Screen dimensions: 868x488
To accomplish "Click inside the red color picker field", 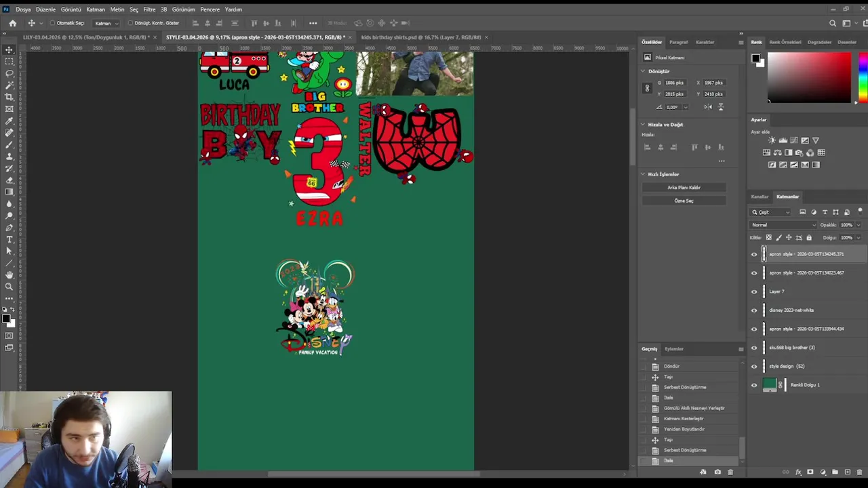I will pyautogui.click(x=809, y=78).
